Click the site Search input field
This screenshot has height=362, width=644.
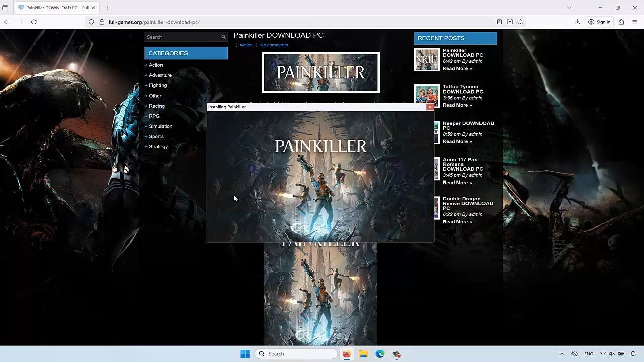pyautogui.click(x=183, y=37)
